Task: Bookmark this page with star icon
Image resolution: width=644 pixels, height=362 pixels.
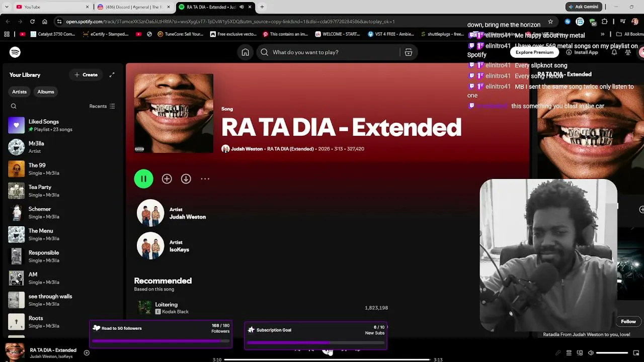Action: (550, 22)
